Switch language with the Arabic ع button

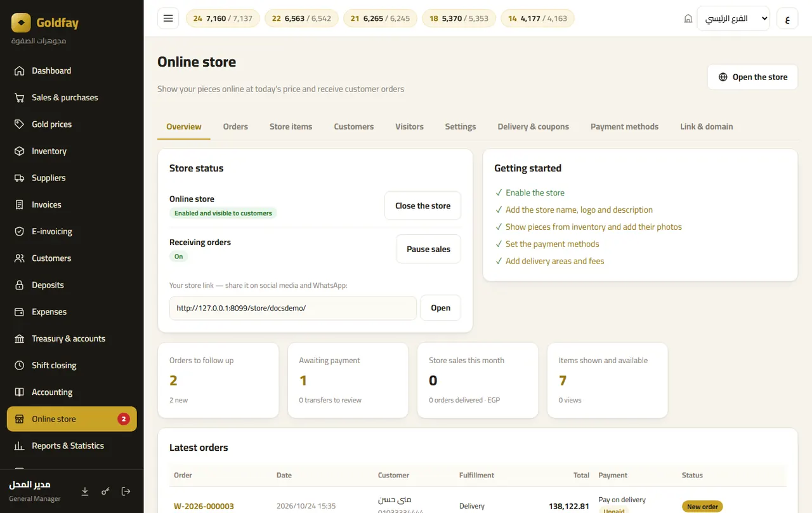787,18
